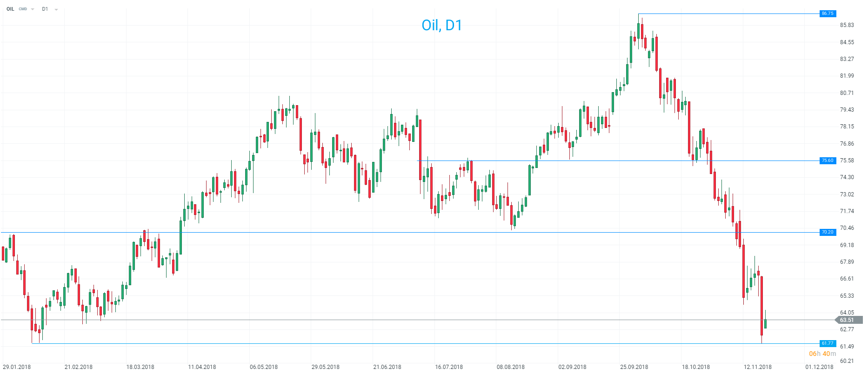The height and width of the screenshot is (375, 868).
Task: Click the 60.21 price axis label
Action: 847,361
